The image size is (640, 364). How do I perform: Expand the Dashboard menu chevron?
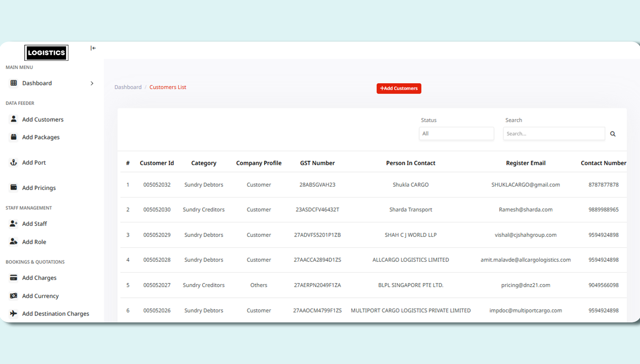[x=92, y=83]
